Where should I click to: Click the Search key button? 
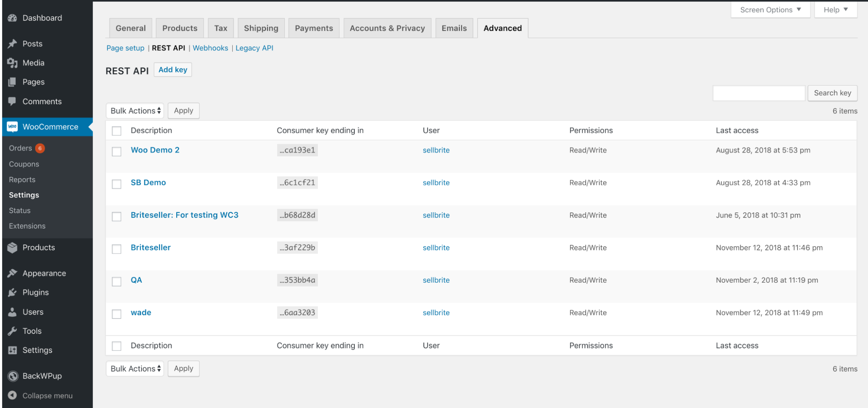[x=832, y=93]
